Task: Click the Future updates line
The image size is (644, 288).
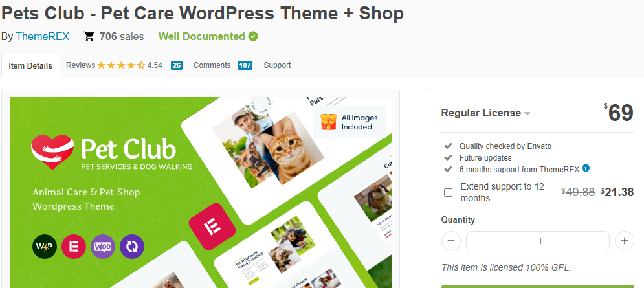Action: pyautogui.click(x=485, y=157)
